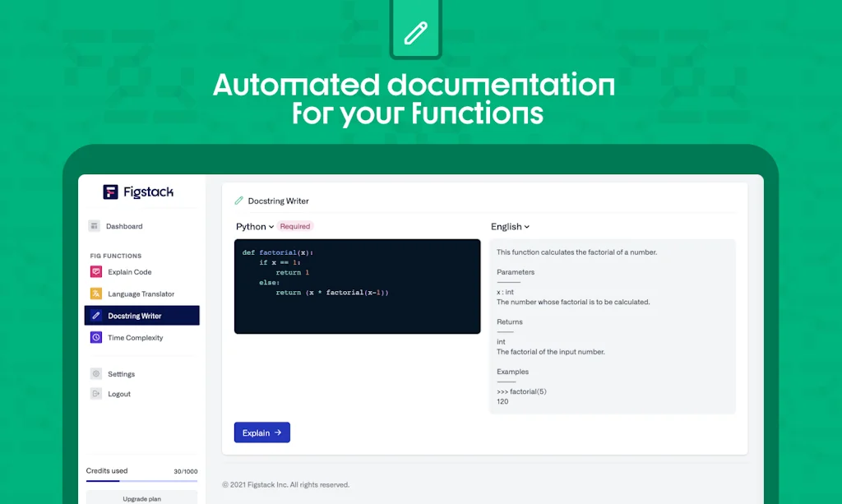The height and width of the screenshot is (504, 842).
Task: Click inside the code input area
Action: click(357, 285)
